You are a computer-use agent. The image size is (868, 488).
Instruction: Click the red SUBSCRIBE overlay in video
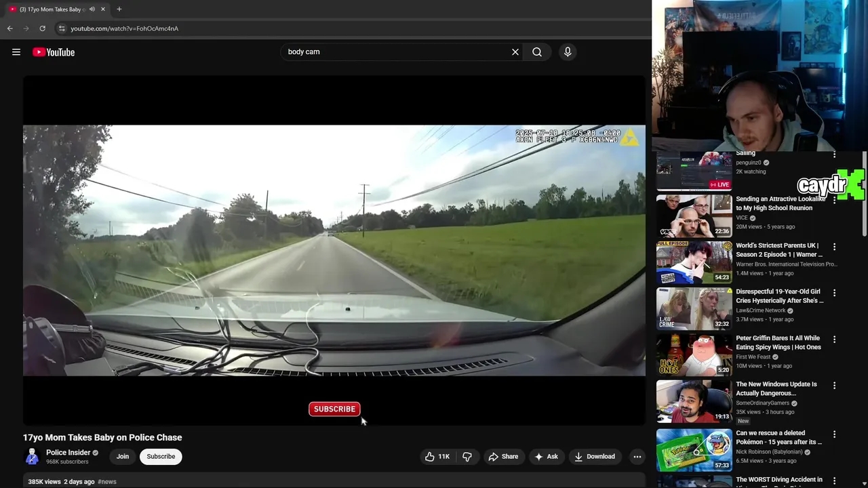click(x=334, y=409)
